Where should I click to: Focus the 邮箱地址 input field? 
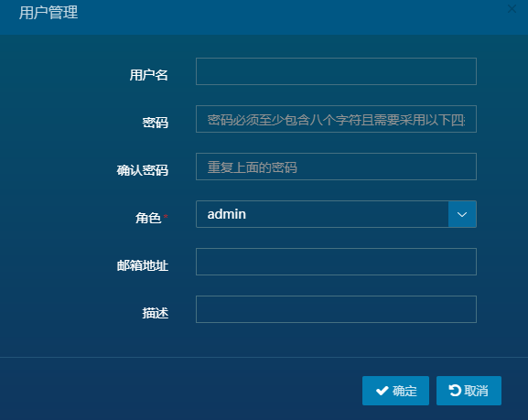336,262
